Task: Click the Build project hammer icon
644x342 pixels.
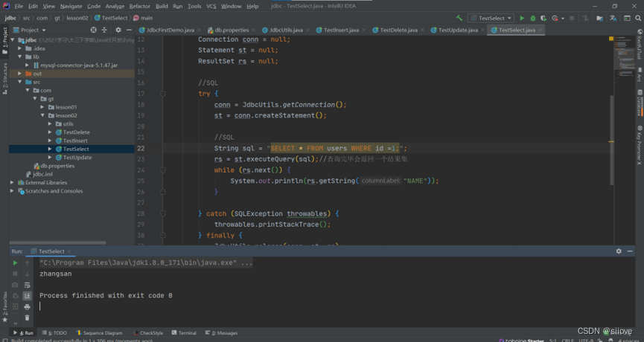Action: tap(459, 18)
